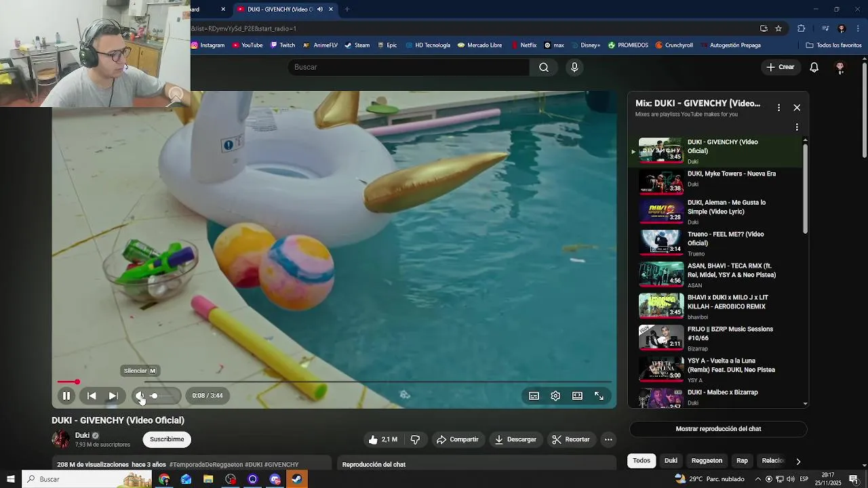Click the search magnifier button
This screenshot has height=488, width=868.
click(x=544, y=67)
